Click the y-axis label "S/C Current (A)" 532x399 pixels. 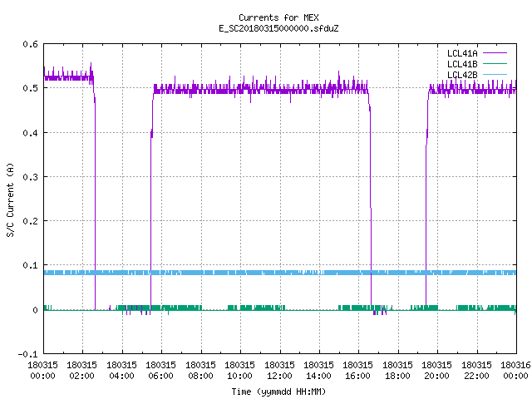pyautogui.click(x=10, y=199)
